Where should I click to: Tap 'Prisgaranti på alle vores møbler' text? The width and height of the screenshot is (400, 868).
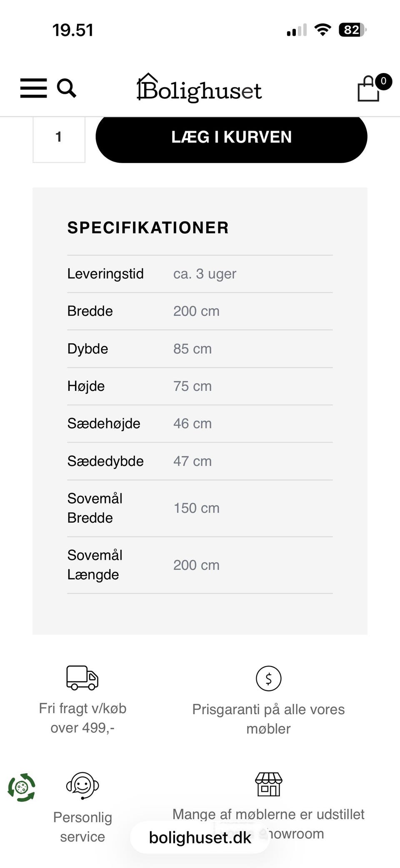(x=268, y=719)
